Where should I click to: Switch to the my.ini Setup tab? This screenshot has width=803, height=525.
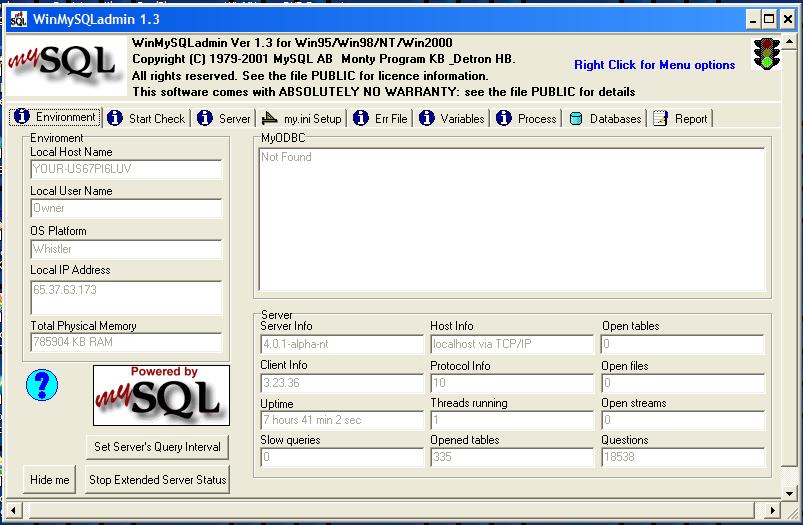point(302,118)
